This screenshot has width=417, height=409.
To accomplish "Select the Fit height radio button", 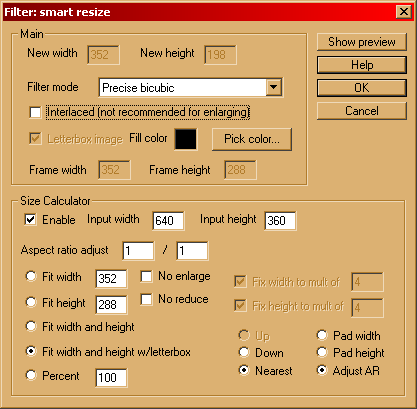I will 31,302.
